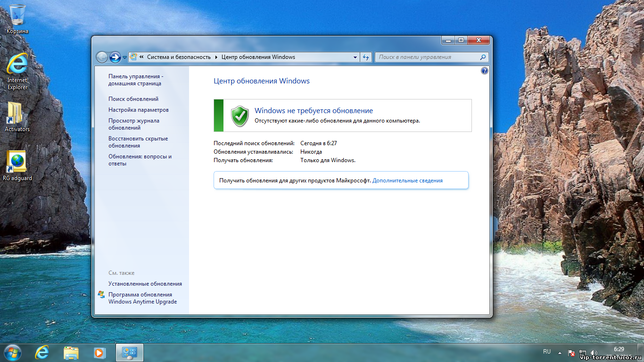The height and width of the screenshot is (362, 644).
Task: Select Поиск обновлений in the left panel
Action: tap(133, 99)
